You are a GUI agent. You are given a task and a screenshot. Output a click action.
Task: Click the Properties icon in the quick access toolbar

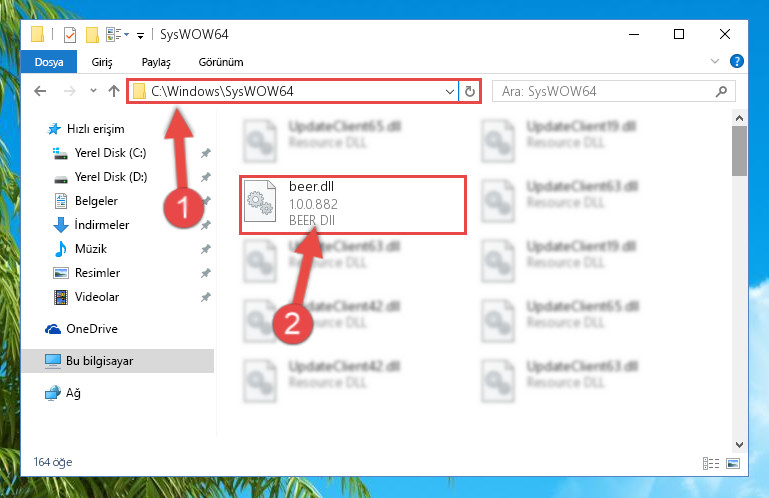[70, 35]
